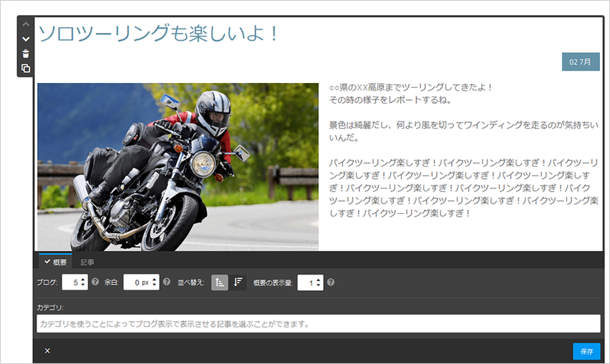610x364 pixels.
Task: Click the カテゴリ: label
Action: [x=50, y=308]
